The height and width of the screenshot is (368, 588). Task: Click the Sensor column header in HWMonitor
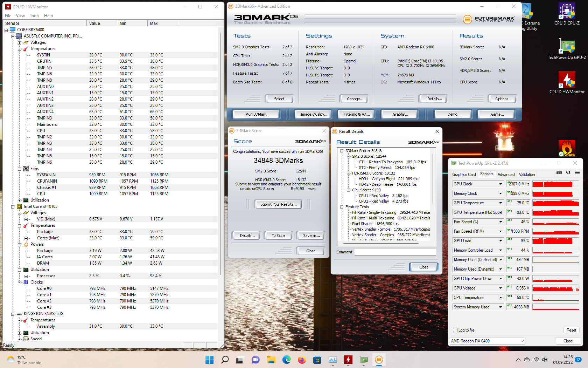tap(45, 23)
